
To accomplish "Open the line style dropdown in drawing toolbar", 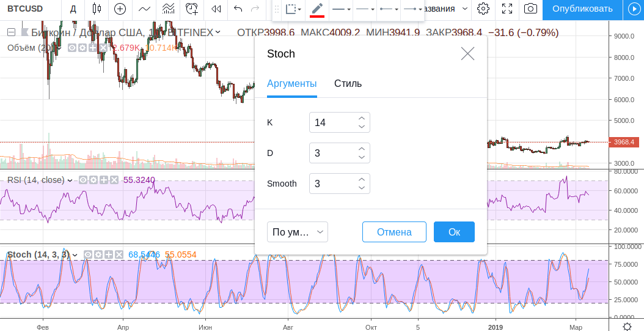I will coord(365,9).
